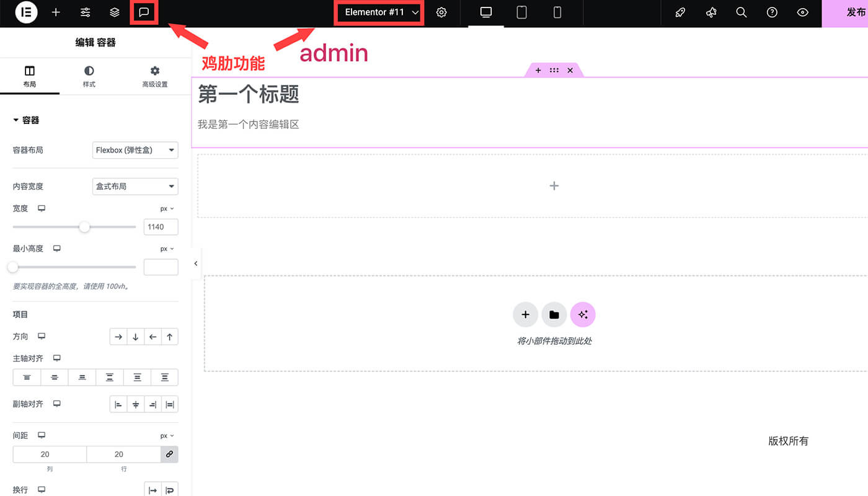This screenshot has width=868, height=496.
Task: Open the 宽度 px unit selector
Action: (x=167, y=209)
